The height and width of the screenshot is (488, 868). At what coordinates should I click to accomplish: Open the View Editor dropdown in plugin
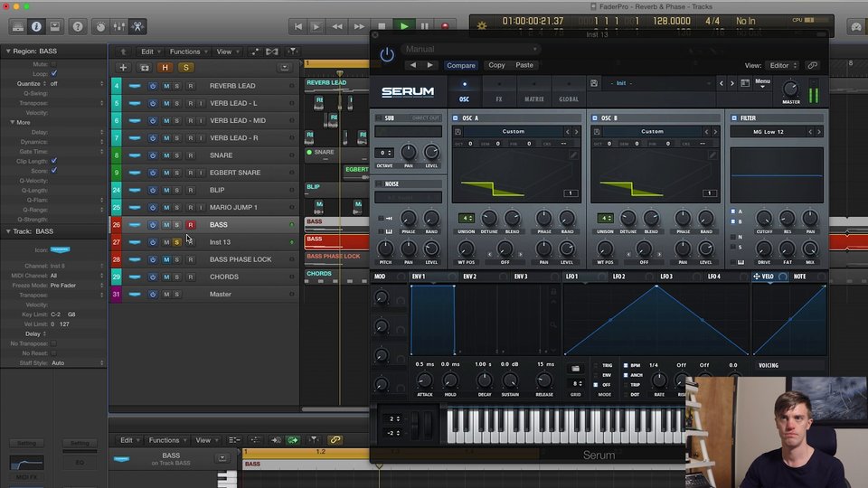click(783, 65)
